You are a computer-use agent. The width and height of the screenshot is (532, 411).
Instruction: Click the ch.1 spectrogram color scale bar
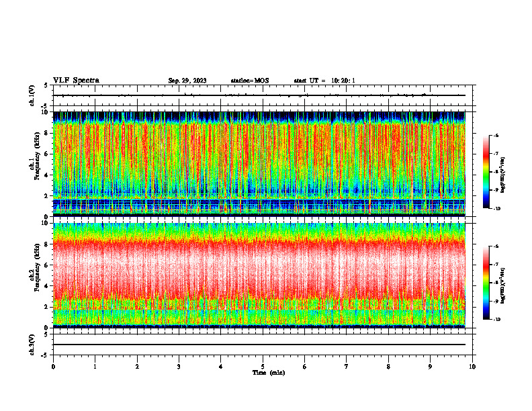[486, 172]
